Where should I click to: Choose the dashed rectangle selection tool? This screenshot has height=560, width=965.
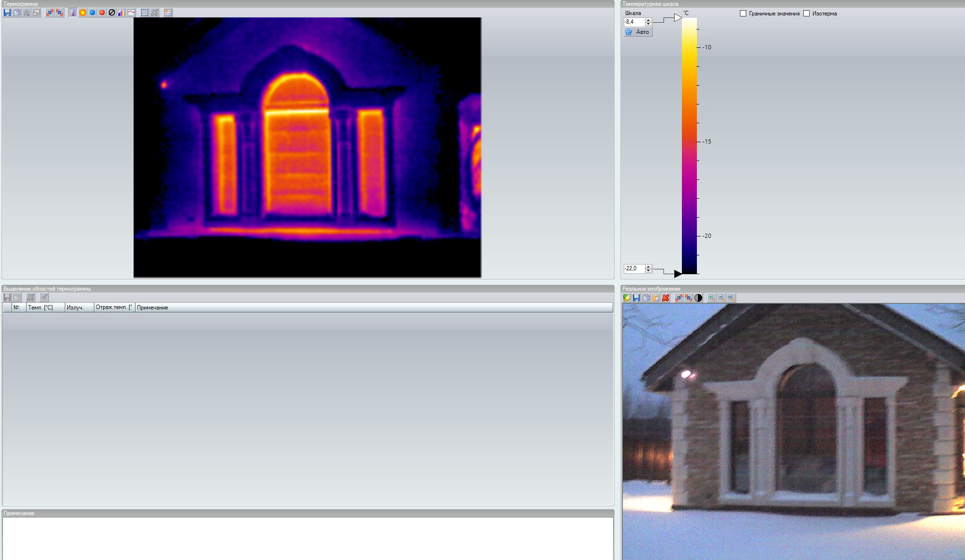pos(145,13)
